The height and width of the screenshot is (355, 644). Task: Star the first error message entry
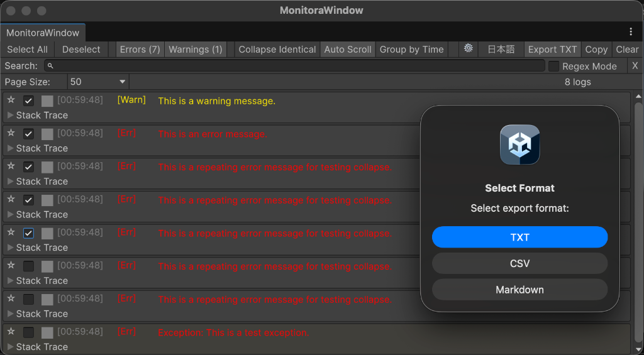[x=11, y=133]
